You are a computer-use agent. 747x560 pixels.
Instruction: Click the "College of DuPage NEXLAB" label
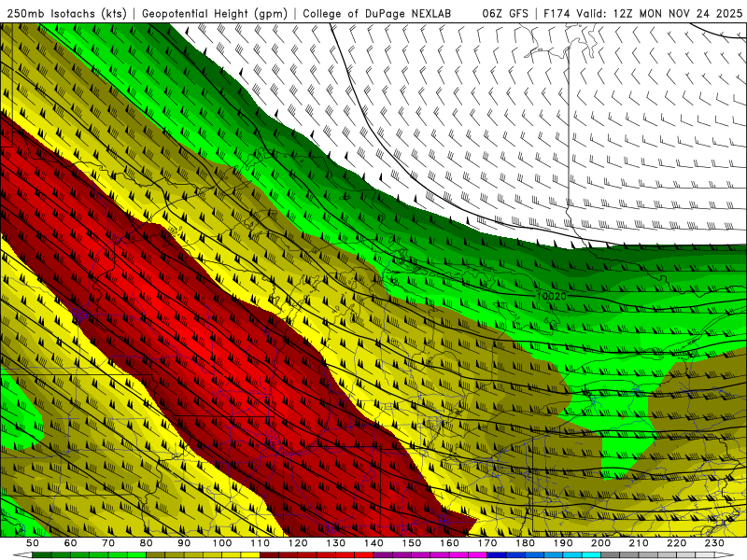[376, 14]
